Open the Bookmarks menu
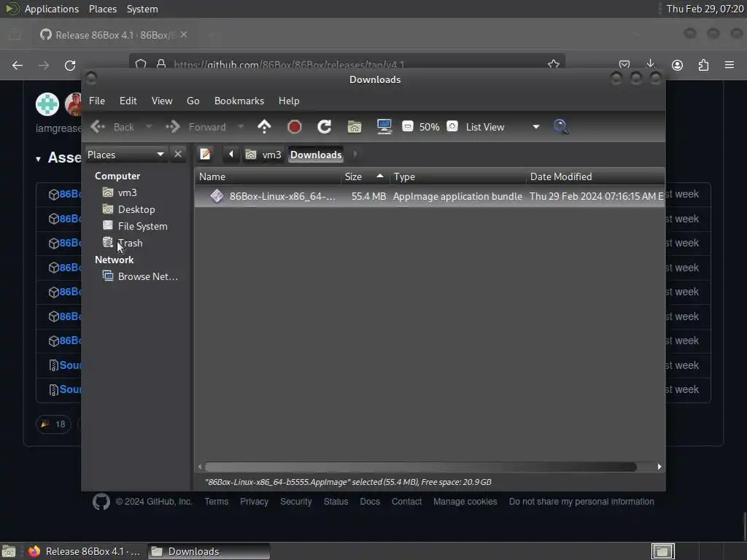The image size is (747, 560). point(239,101)
